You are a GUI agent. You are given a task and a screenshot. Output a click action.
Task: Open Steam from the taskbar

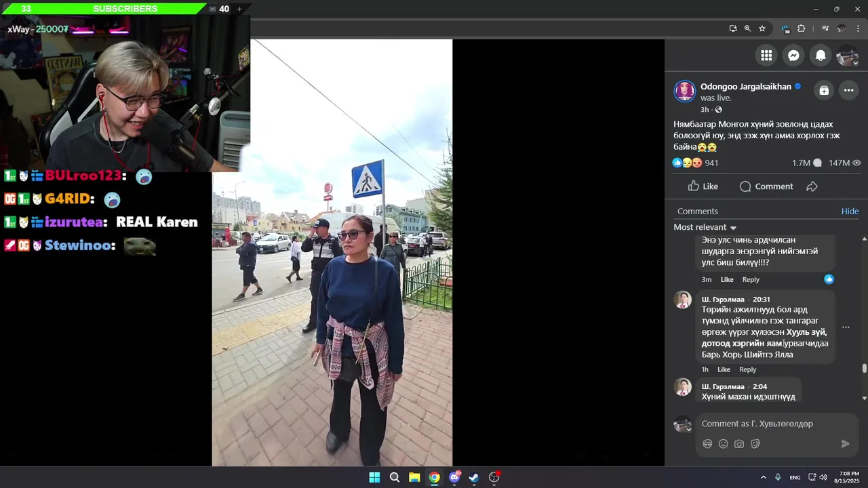pos(474,477)
